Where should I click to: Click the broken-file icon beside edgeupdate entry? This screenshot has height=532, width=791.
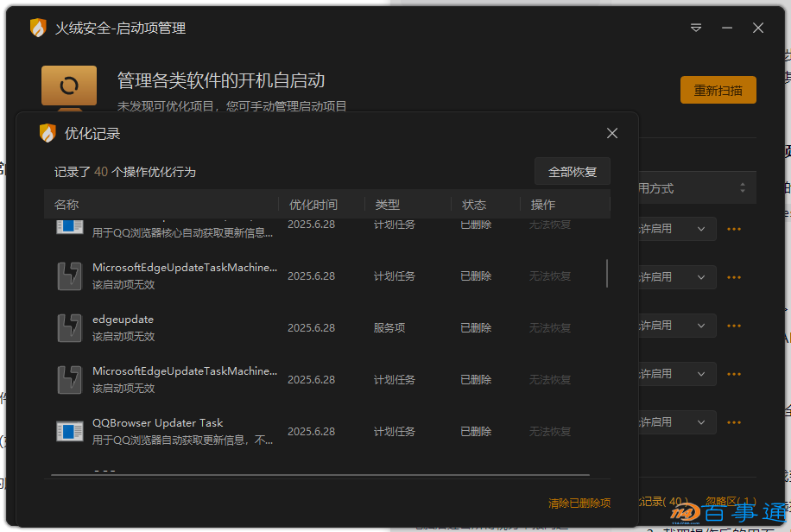click(70, 326)
